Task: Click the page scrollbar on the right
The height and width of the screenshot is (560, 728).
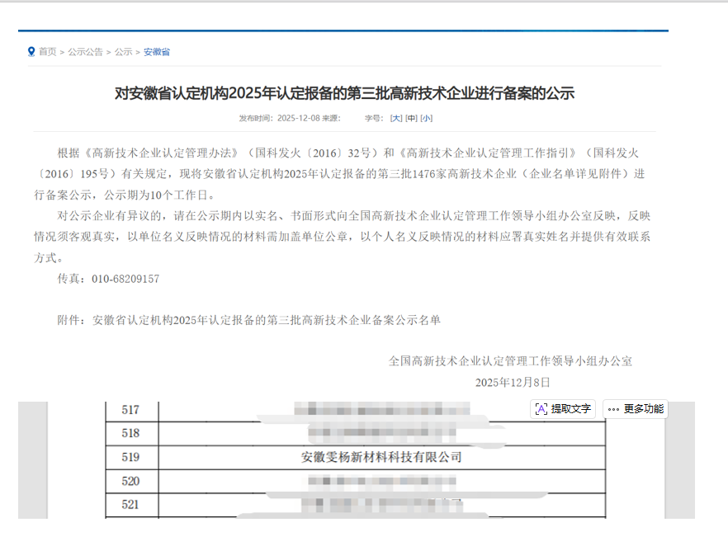Action: click(723, 280)
